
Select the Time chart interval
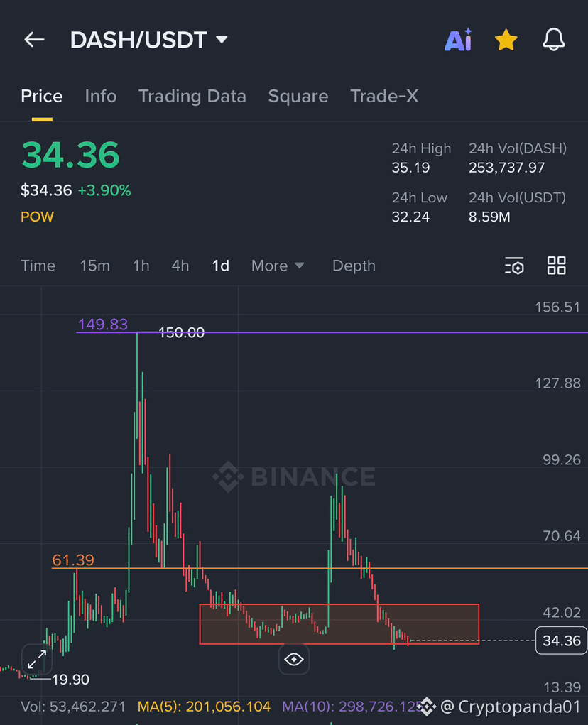click(x=38, y=266)
